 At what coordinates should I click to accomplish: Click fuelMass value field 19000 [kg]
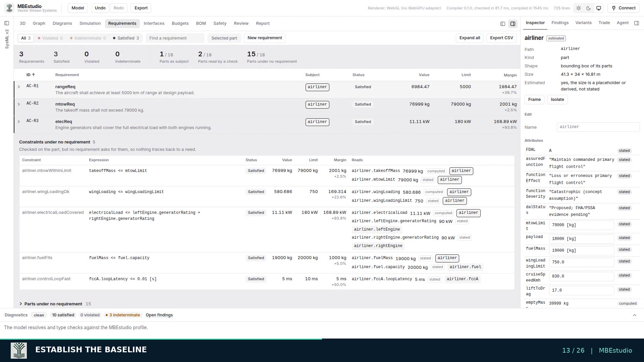581,251
